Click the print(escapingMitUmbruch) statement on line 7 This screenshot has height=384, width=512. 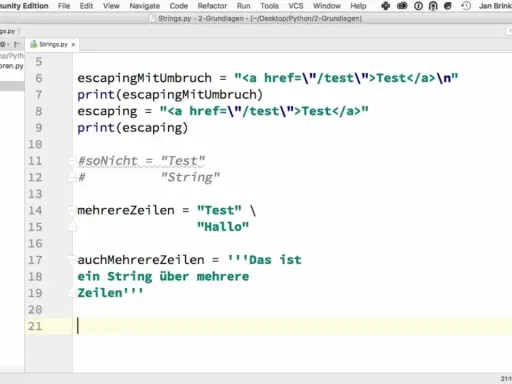pos(170,95)
